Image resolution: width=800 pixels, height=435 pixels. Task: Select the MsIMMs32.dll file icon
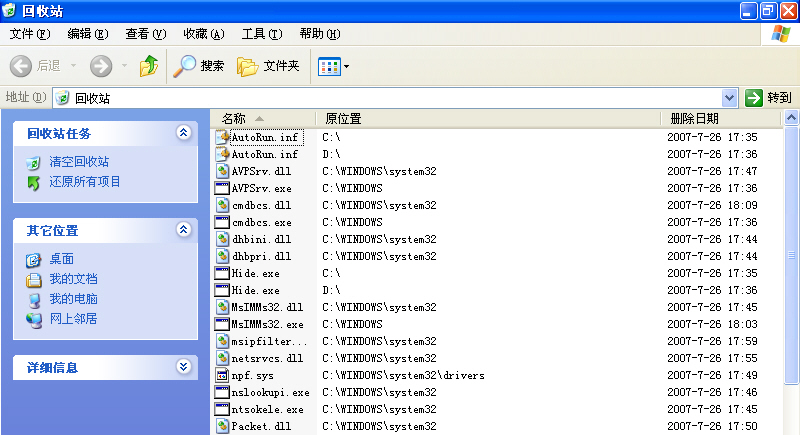222,307
